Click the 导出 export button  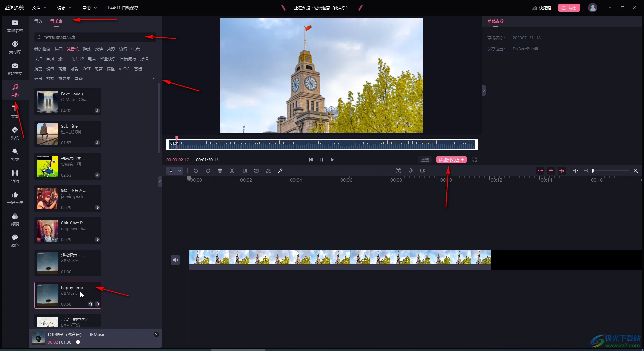click(x=569, y=8)
